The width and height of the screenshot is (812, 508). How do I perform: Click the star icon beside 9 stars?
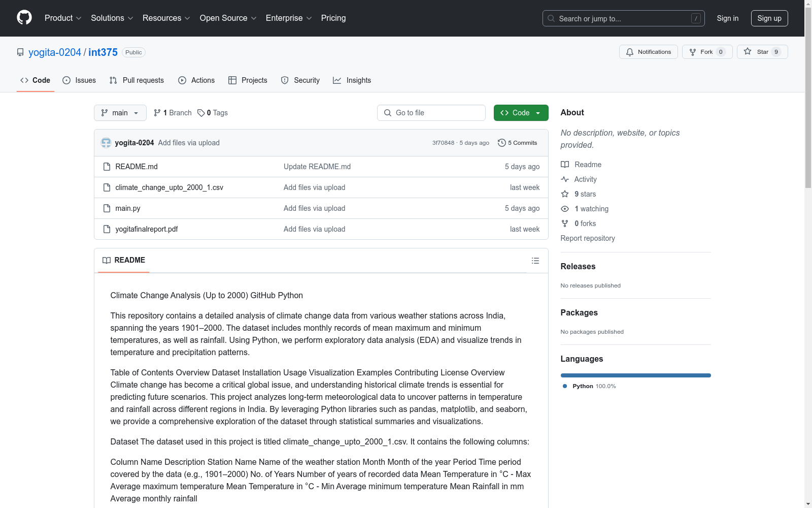click(565, 194)
